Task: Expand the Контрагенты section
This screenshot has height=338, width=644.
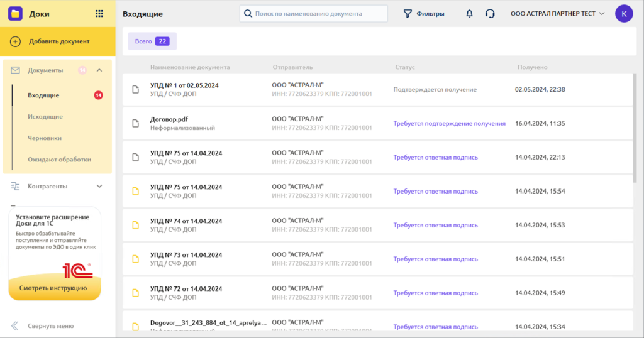Action: (99, 186)
